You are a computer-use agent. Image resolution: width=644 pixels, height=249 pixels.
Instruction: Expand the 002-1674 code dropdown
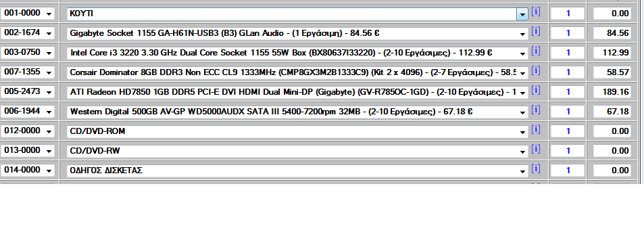(49, 34)
